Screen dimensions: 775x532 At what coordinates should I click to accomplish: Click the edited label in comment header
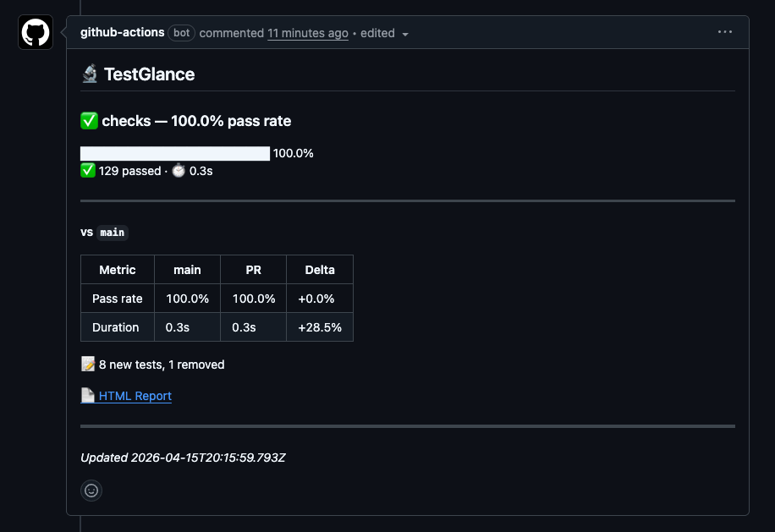click(377, 33)
